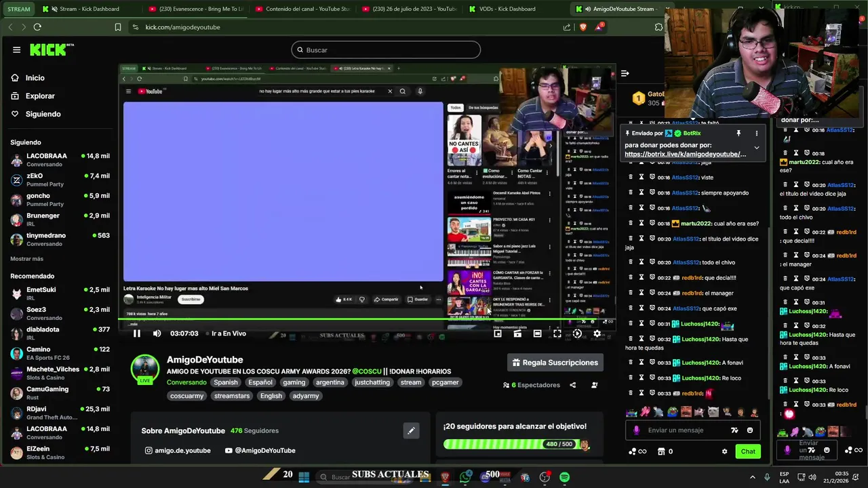This screenshot has width=868, height=488.
Task: Send message with the Chat button
Action: [x=748, y=451]
